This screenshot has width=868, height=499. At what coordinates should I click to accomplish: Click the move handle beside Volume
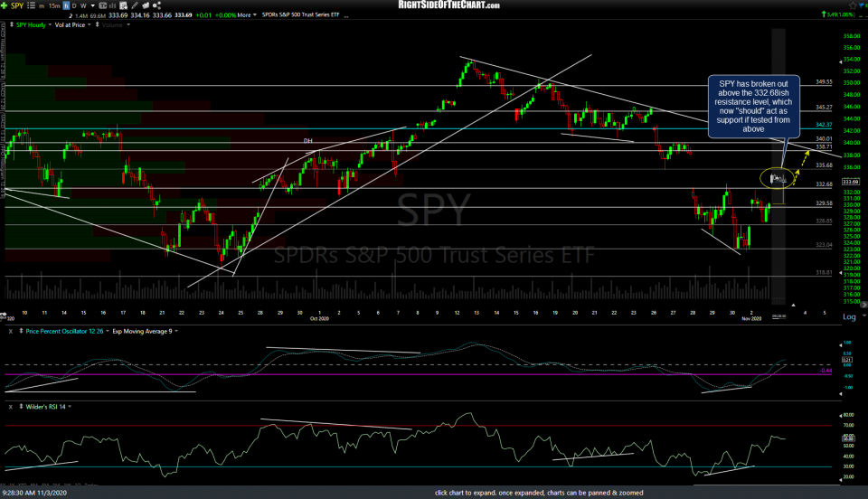pyautogui.click(x=98, y=24)
